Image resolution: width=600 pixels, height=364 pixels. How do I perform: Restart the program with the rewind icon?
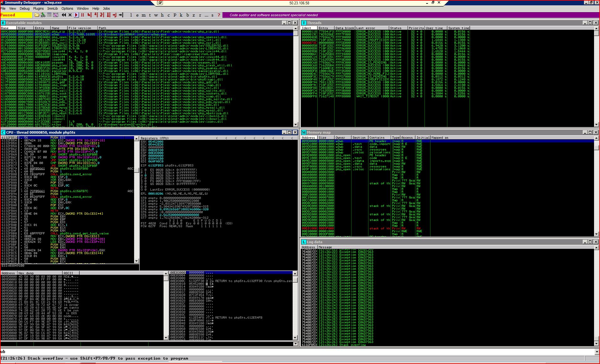tap(64, 15)
